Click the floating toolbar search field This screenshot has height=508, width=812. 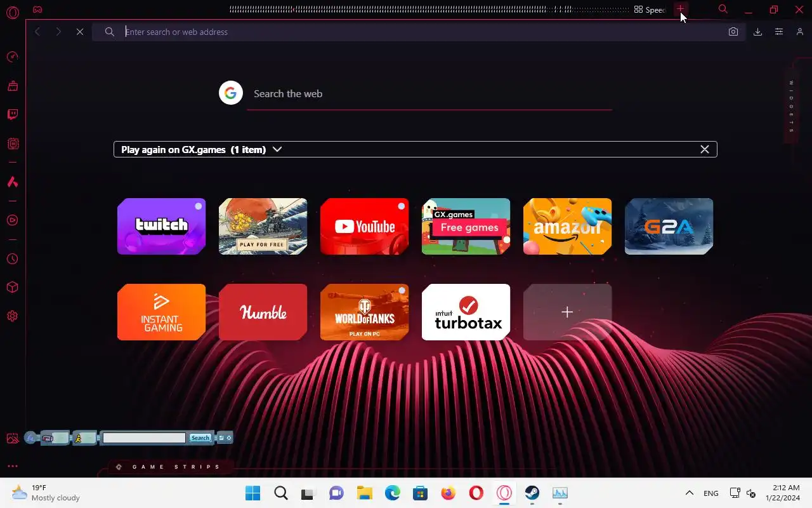pyautogui.click(x=144, y=438)
